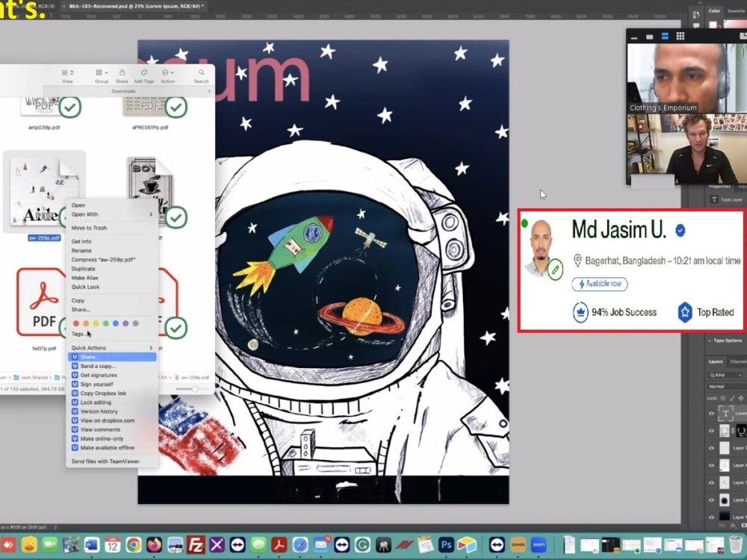Open FileZilla from the dock
This screenshot has height=560, width=747.
196,545
